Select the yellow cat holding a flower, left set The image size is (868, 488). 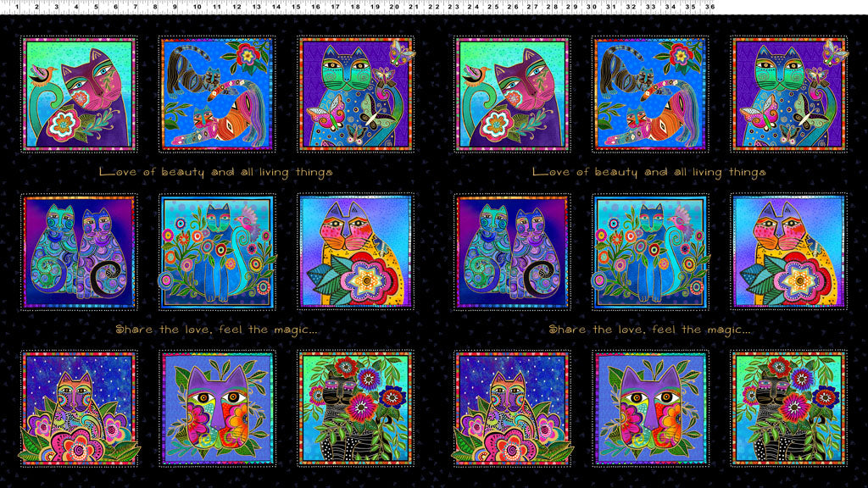coord(355,251)
